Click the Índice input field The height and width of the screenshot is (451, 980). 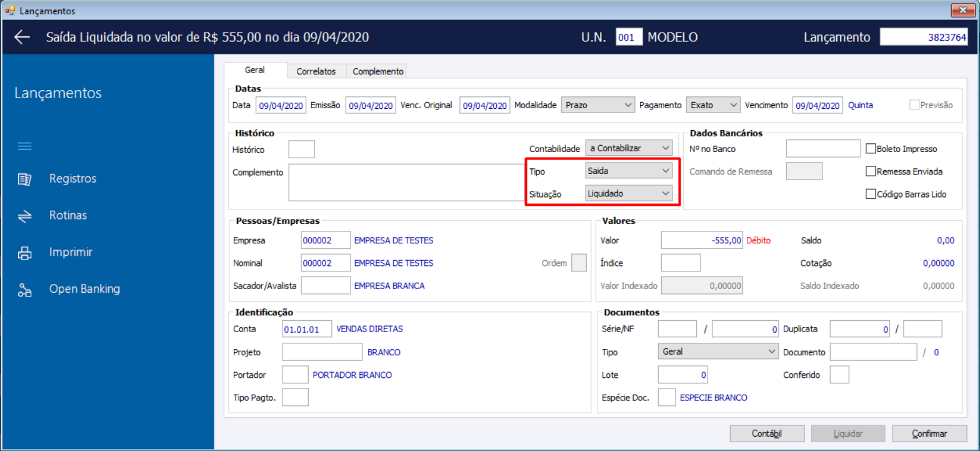[x=681, y=263]
